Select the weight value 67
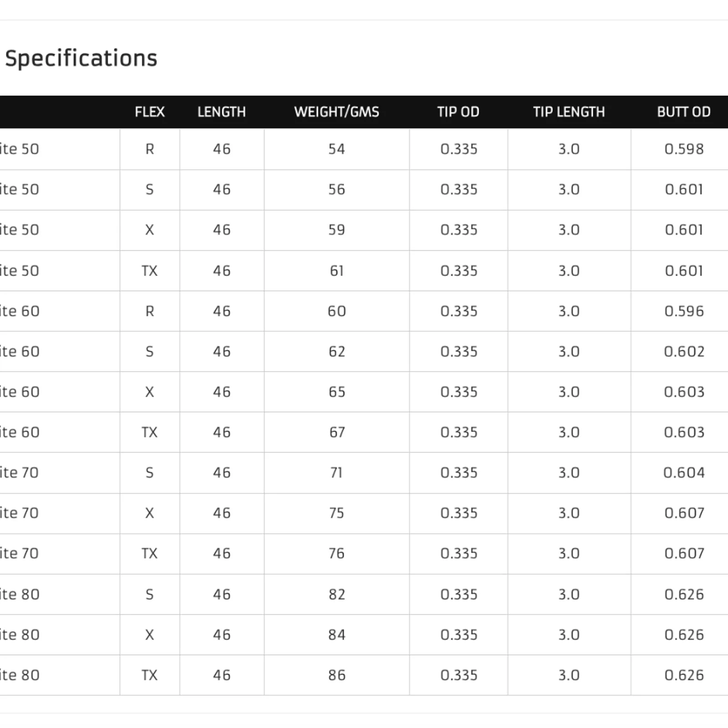Viewport: 728px width, 728px height. tap(337, 432)
